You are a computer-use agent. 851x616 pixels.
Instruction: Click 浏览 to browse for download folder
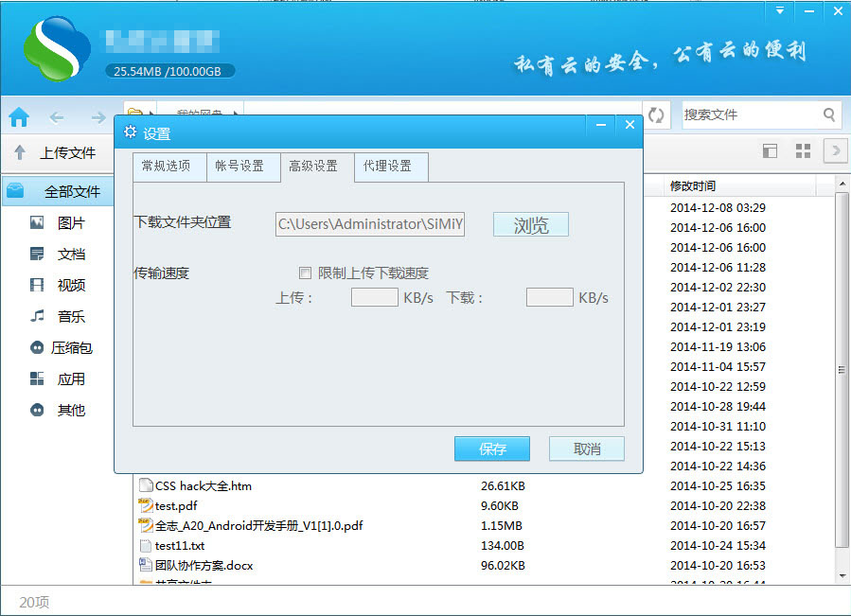tap(530, 224)
